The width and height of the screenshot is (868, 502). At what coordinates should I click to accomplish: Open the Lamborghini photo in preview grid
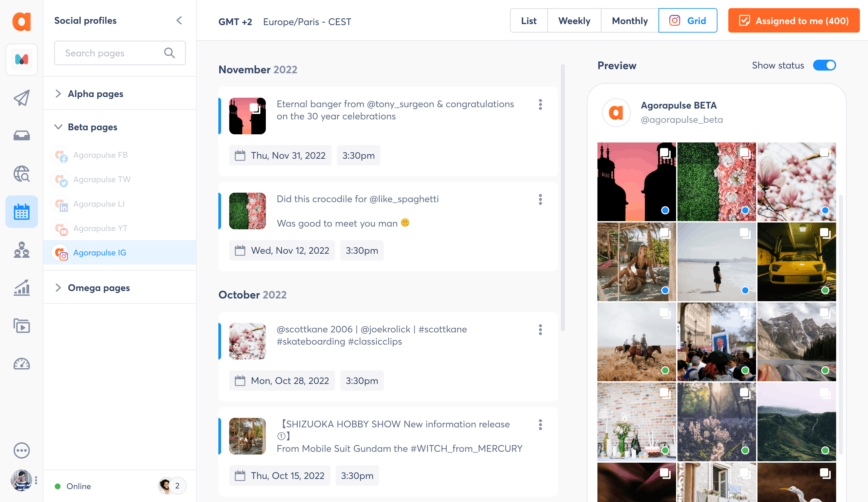(797, 262)
